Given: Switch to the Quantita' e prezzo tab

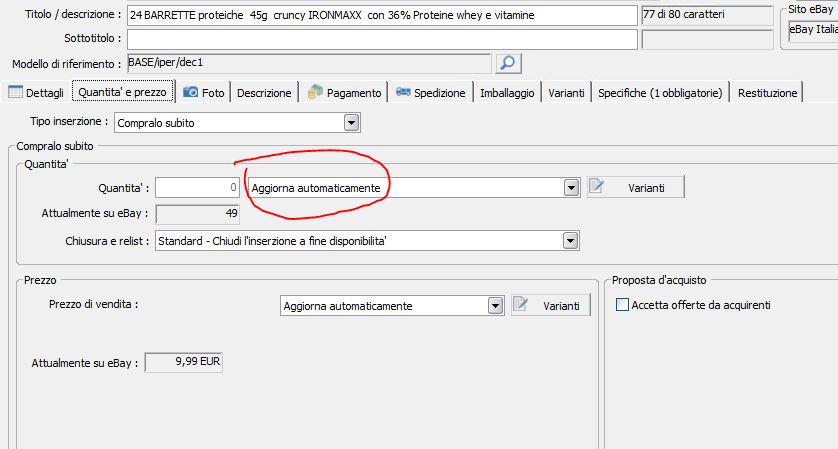Looking at the screenshot, I should (122, 92).
